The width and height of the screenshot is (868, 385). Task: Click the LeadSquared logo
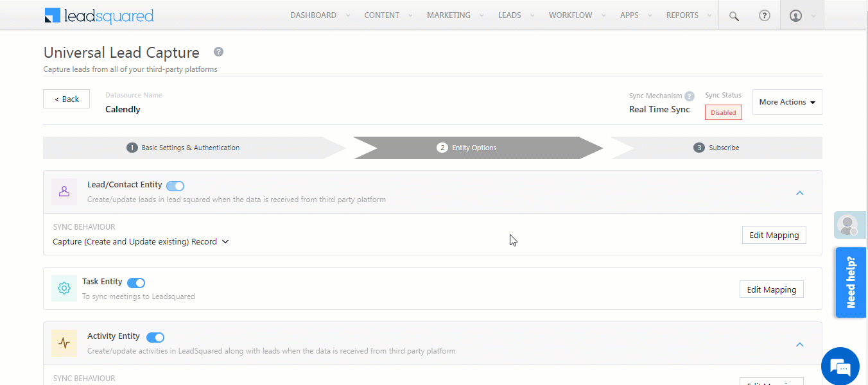click(99, 15)
